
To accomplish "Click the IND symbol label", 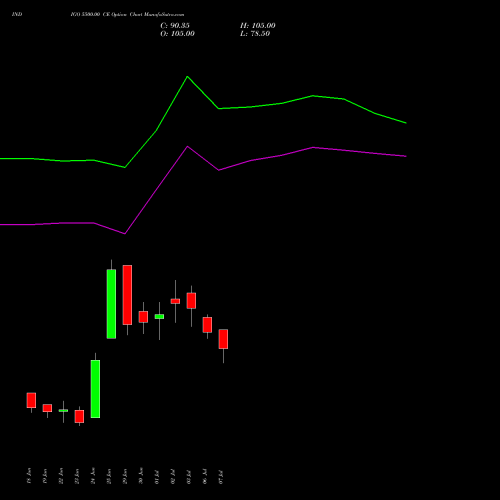I will coord(17,15).
